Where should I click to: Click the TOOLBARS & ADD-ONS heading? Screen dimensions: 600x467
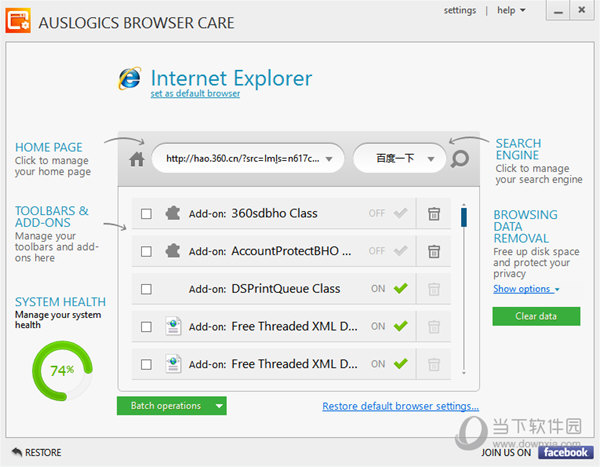(x=52, y=217)
